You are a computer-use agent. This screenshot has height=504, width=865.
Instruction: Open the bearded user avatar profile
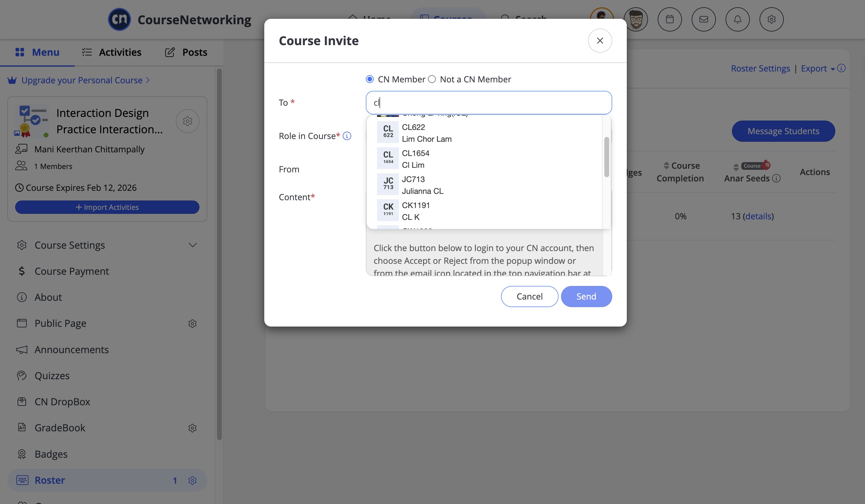(636, 19)
